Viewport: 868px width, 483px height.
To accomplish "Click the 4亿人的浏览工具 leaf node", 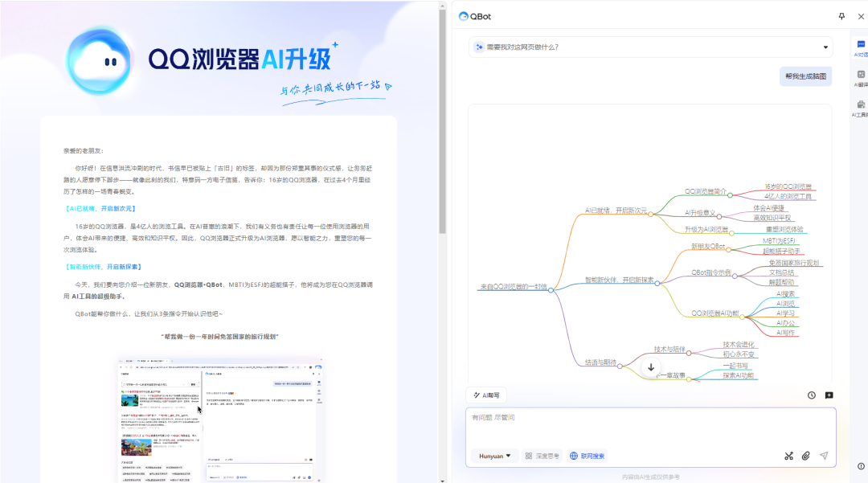I will click(788, 196).
